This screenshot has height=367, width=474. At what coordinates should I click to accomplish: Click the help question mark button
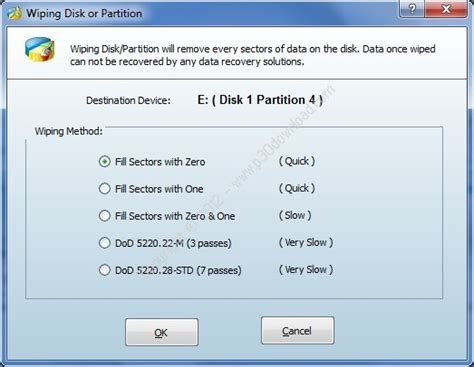[x=412, y=9]
